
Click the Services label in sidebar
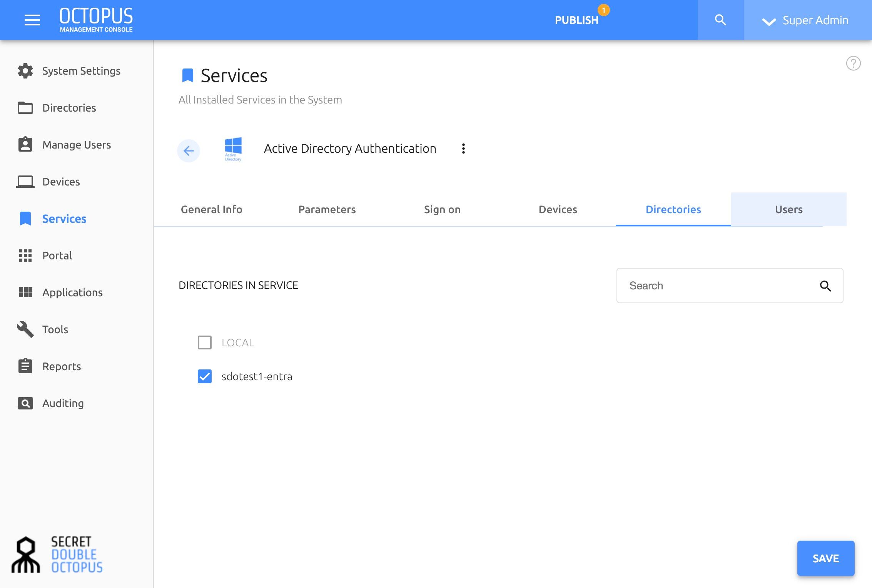[x=64, y=219]
